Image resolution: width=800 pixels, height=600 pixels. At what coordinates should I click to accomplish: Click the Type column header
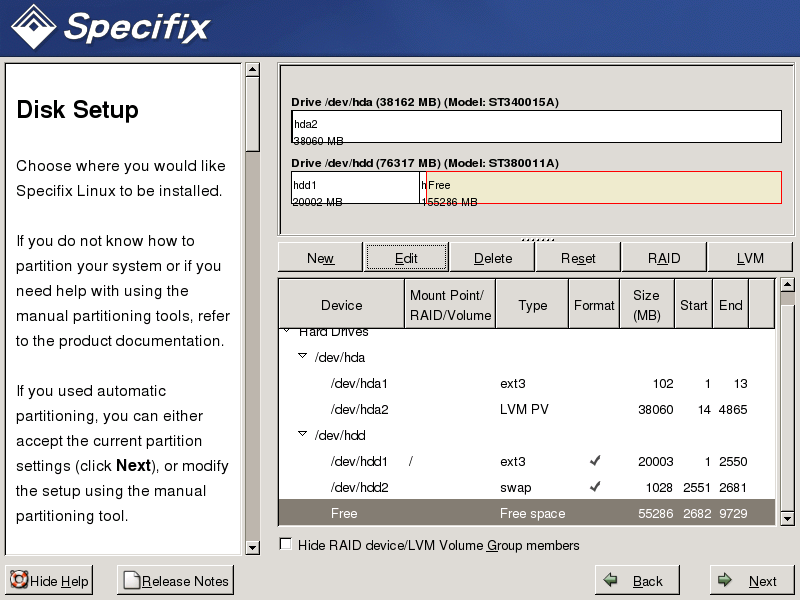[532, 305]
